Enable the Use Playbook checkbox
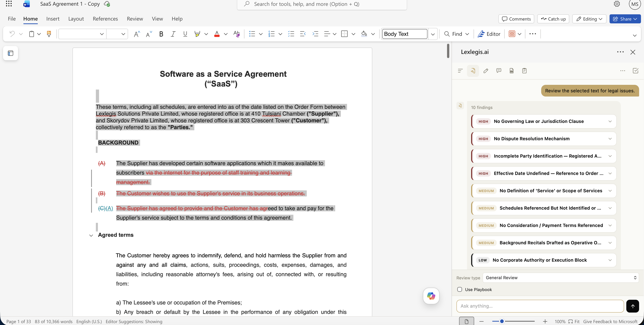644x325 pixels. click(459, 290)
